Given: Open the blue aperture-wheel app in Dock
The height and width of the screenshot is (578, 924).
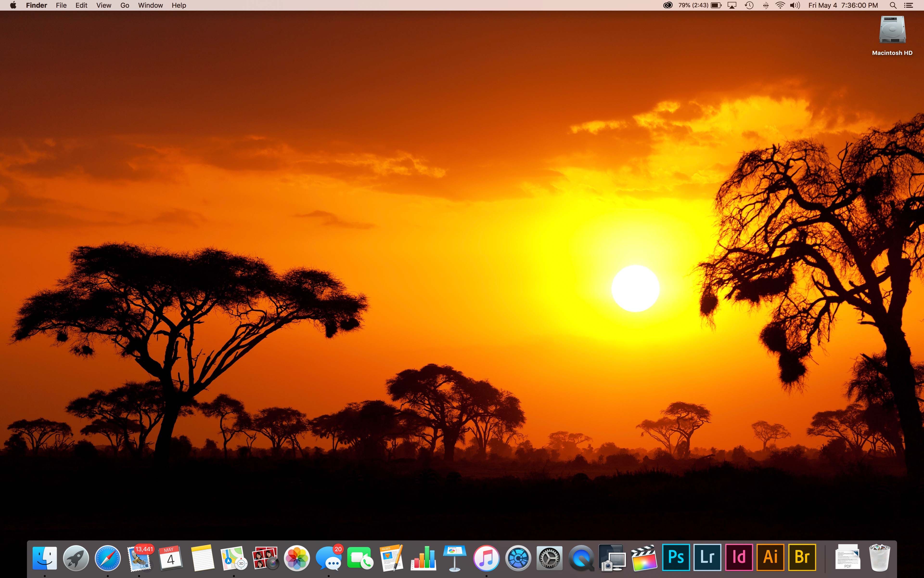Looking at the screenshot, I should (x=518, y=558).
